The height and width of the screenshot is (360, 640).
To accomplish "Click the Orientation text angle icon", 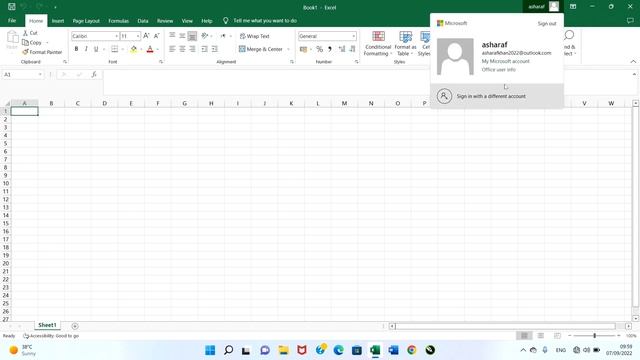I will 204,36.
